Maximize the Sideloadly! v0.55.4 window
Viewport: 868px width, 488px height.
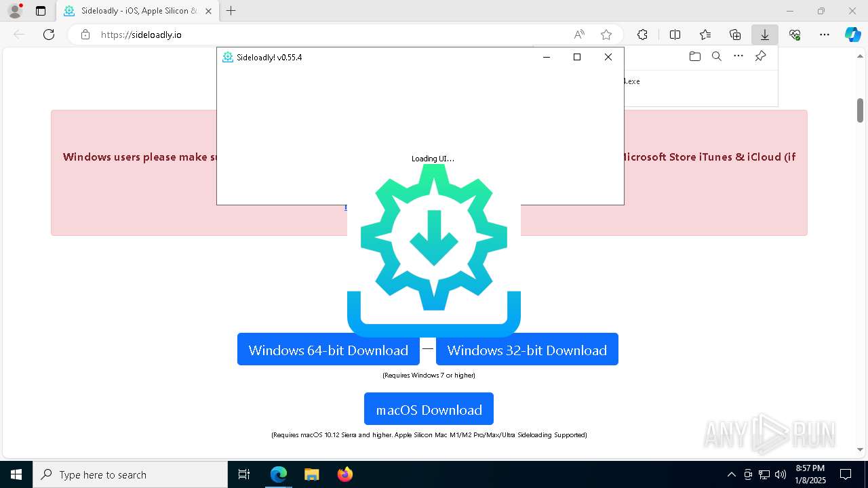pos(577,57)
